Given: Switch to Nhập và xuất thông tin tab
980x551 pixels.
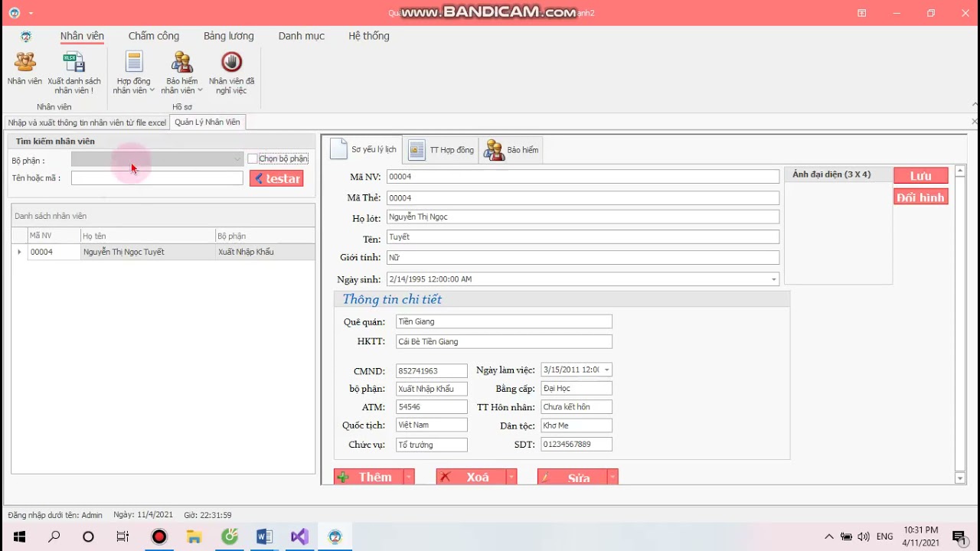Looking at the screenshot, I should (x=87, y=122).
